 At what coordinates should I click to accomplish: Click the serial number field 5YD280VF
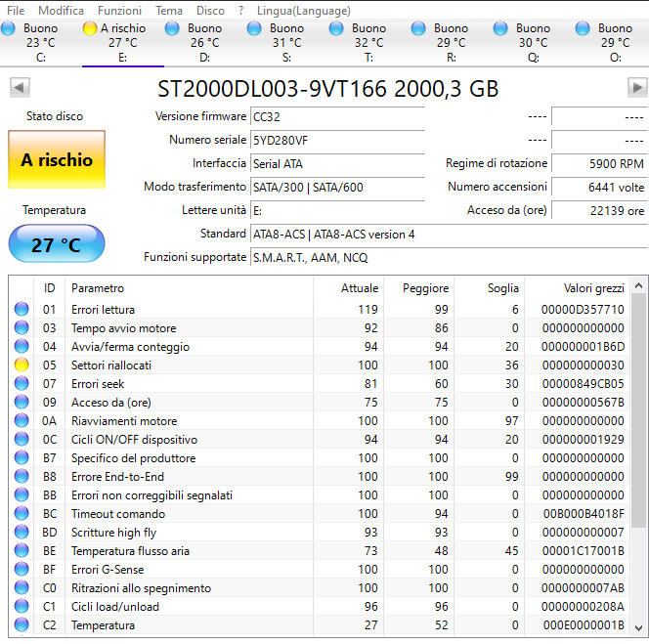coord(338,141)
